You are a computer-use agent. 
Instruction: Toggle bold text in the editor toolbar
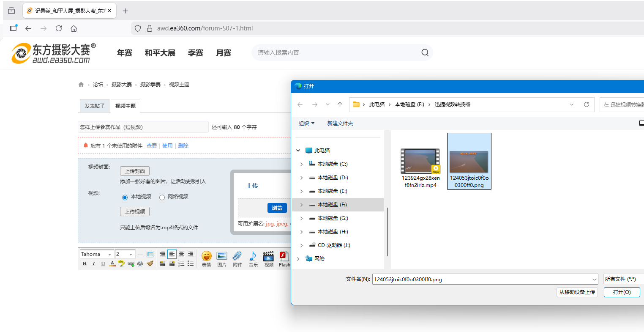[x=85, y=263]
